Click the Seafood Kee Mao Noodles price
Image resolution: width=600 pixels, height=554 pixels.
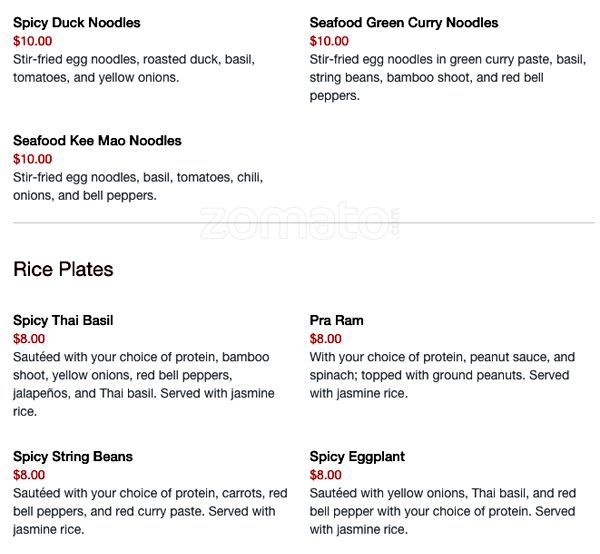(x=33, y=159)
